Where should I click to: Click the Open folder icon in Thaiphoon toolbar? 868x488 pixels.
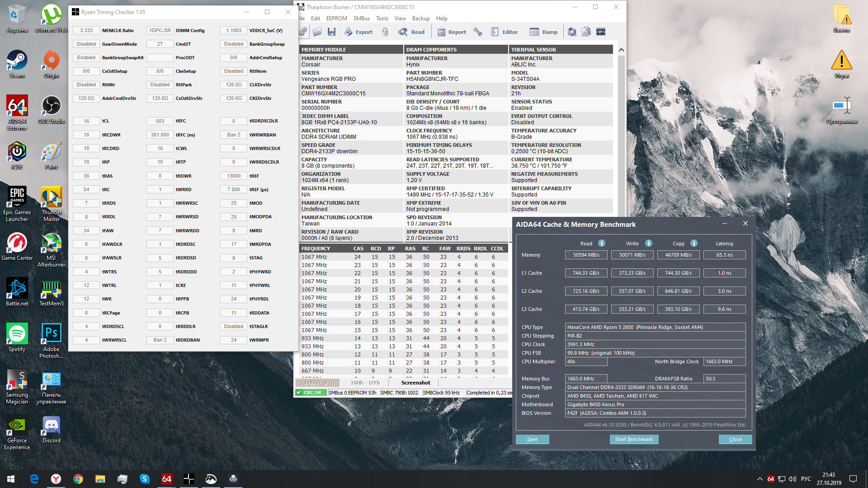point(317,32)
